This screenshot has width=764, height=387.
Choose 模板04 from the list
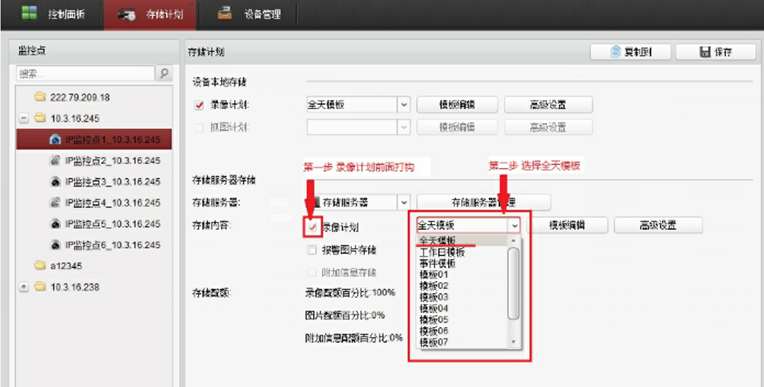[x=462, y=309]
